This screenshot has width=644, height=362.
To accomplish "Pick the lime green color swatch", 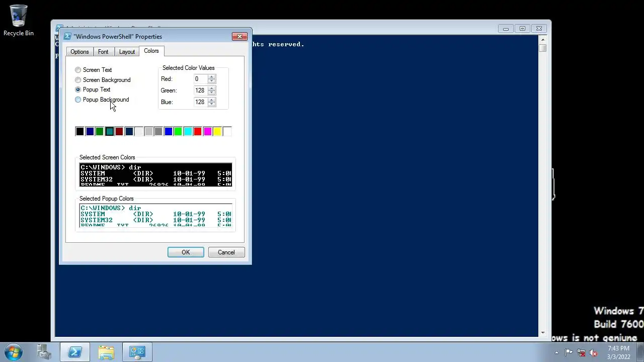I will coord(178,132).
